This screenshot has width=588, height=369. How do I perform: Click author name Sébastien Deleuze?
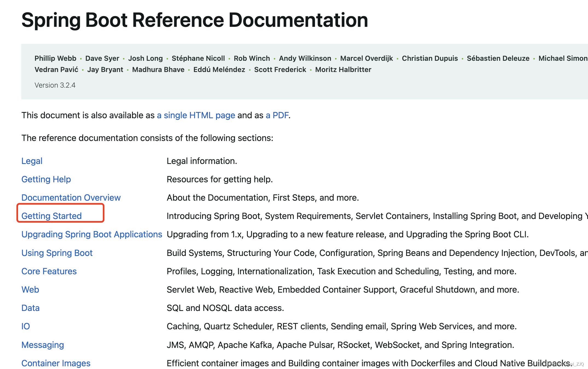498,58
